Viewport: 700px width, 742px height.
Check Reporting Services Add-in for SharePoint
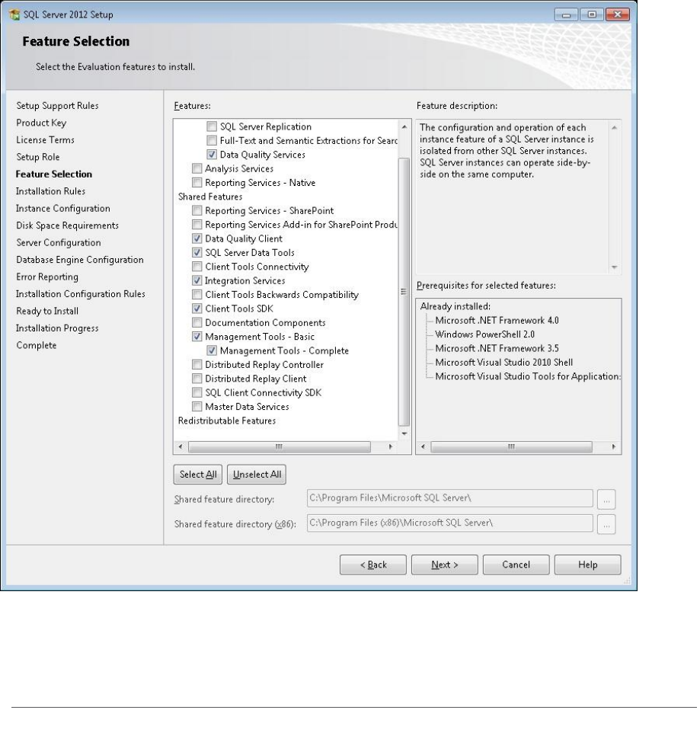pyautogui.click(x=197, y=224)
